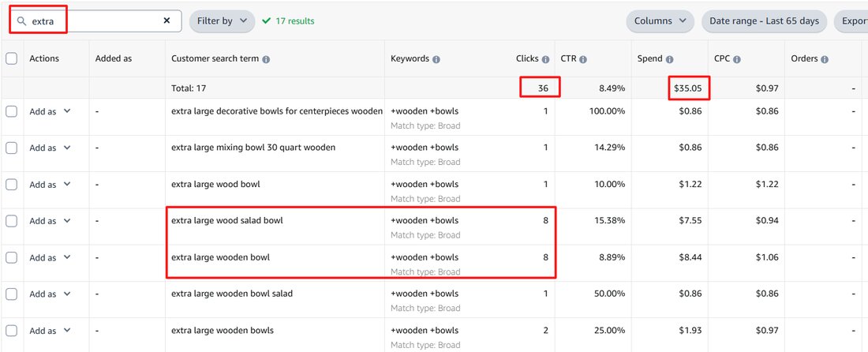868x352 pixels.
Task: Click search term 'extra large mixing bowl 30 quart wooden'
Action: (x=253, y=148)
